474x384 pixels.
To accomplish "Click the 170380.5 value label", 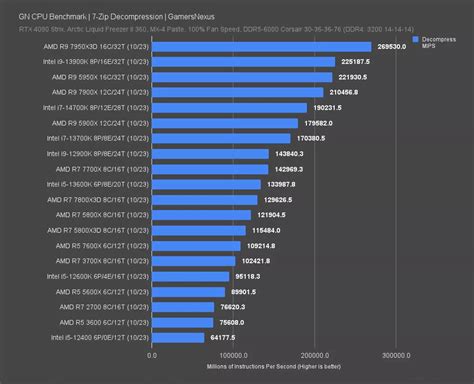I will (x=311, y=138).
